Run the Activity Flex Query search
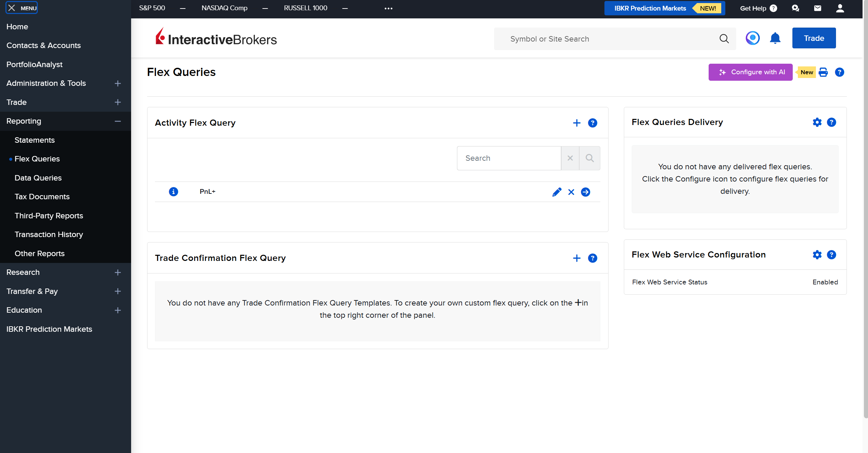The width and height of the screenshot is (868, 453). 590,158
